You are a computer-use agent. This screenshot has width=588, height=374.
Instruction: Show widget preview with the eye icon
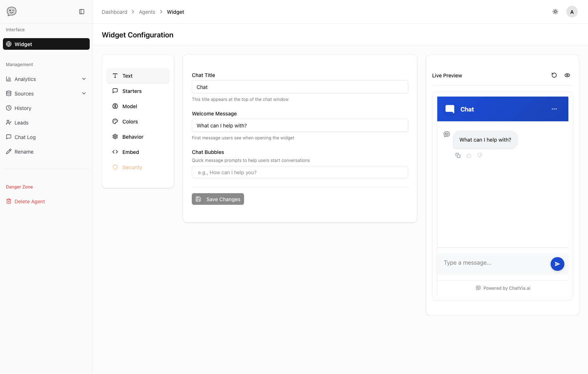pyautogui.click(x=567, y=75)
